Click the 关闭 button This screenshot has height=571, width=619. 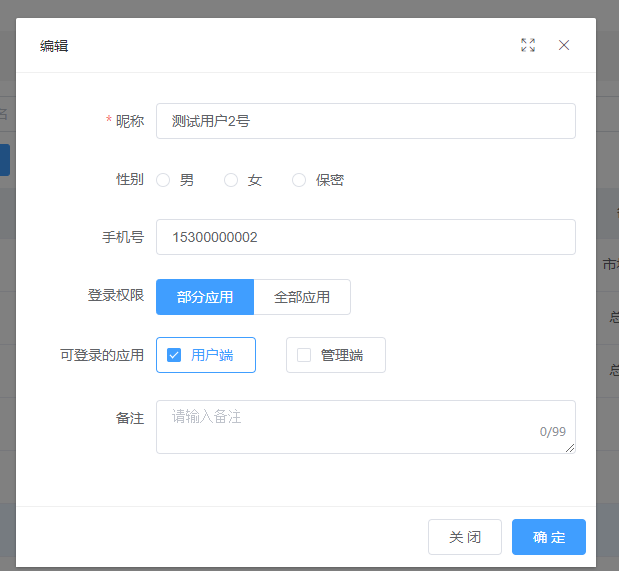[x=465, y=537]
